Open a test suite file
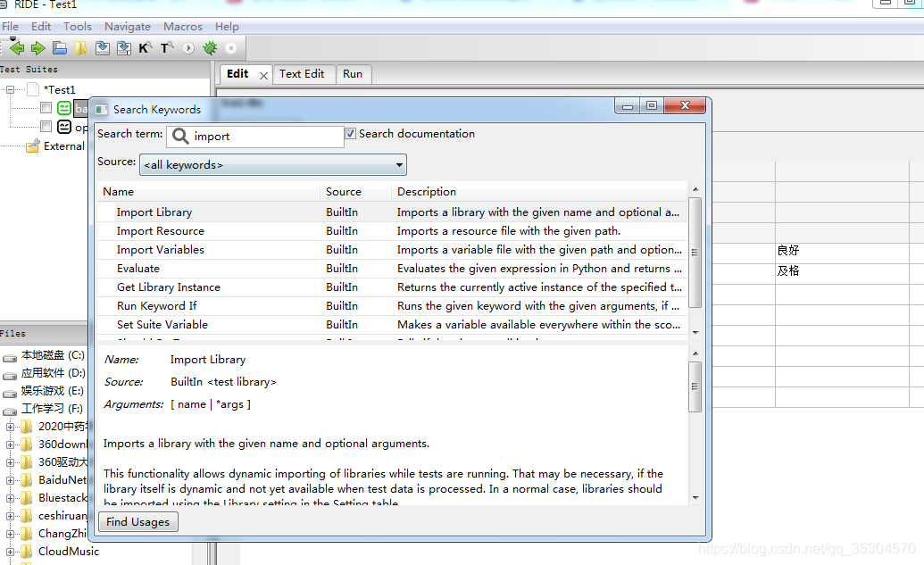This screenshot has width=924, height=565. click(60, 48)
